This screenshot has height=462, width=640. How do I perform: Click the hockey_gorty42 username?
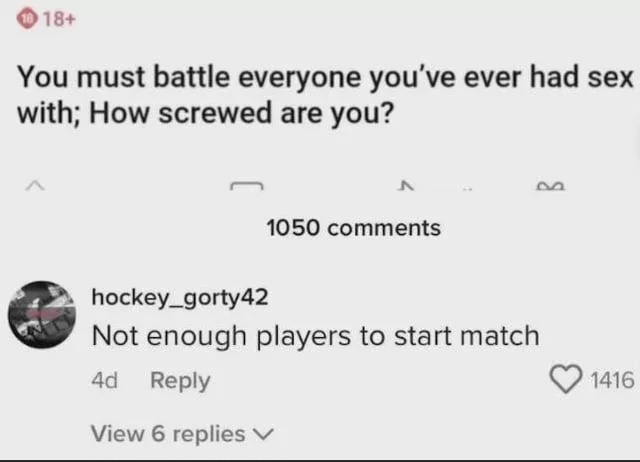click(x=179, y=297)
